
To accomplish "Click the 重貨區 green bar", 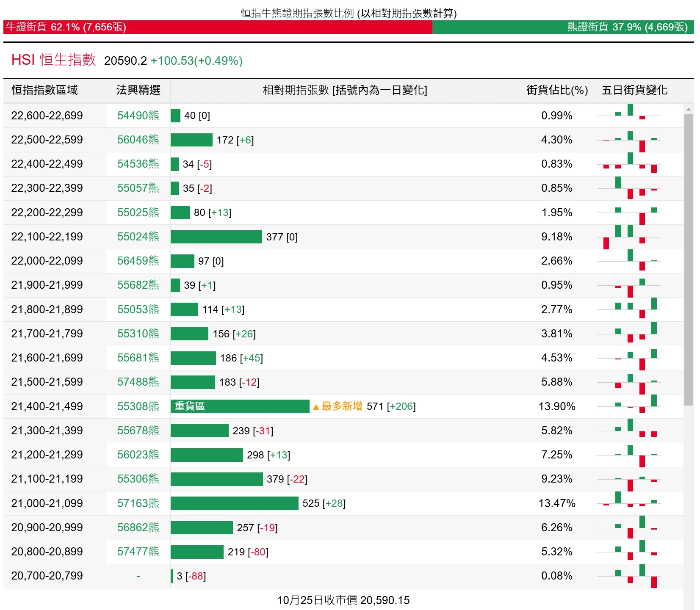I will pos(240,406).
